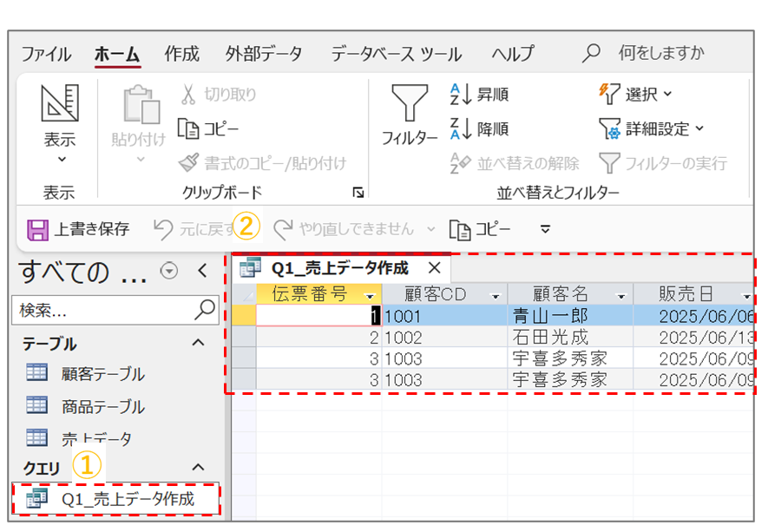Open the 選択 filter dropdown

pos(636,95)
